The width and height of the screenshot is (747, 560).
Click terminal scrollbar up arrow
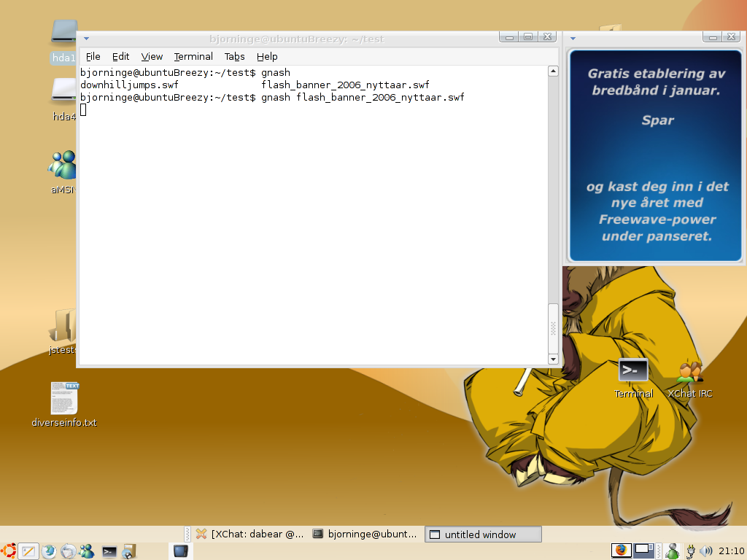point(553,71)
